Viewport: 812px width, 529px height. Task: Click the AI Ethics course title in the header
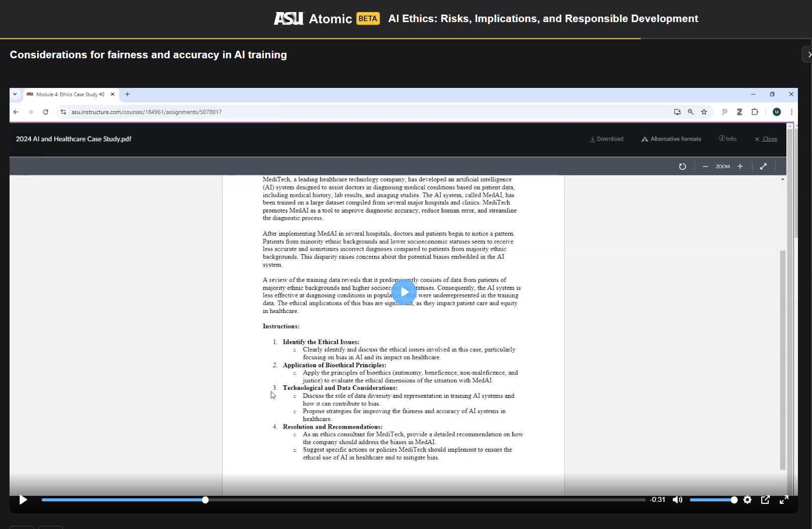tap(543, 19)
